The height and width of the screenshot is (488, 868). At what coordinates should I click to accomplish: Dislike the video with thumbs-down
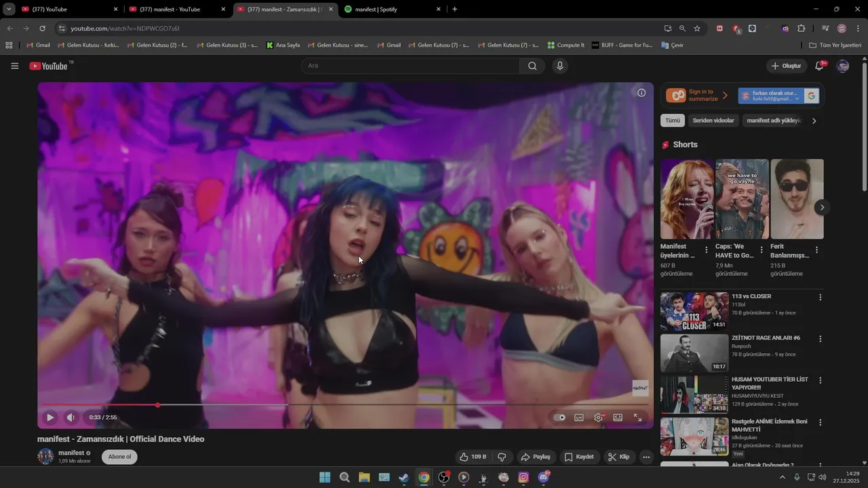tap(502, 457)
